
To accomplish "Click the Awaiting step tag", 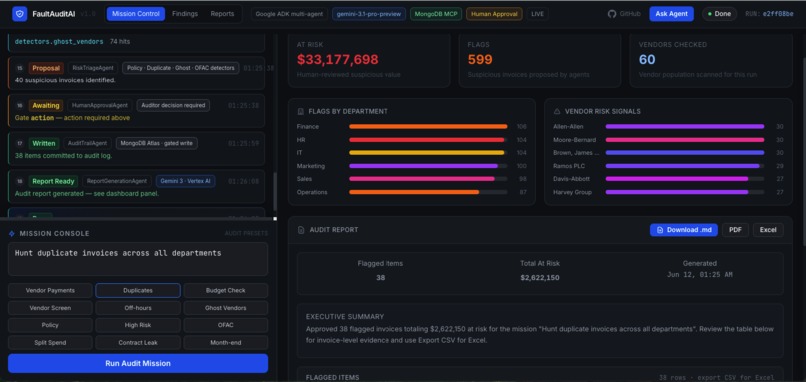I will tap(46, 105).
